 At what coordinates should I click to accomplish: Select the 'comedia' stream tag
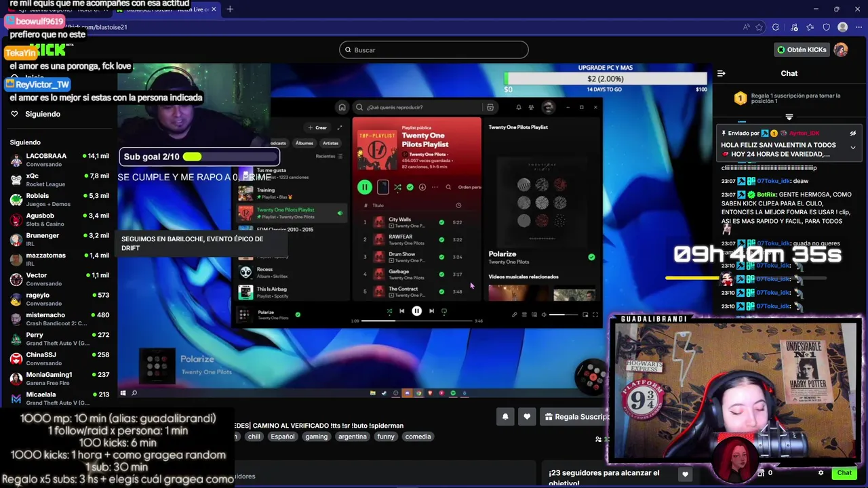[x=418, y=436]
